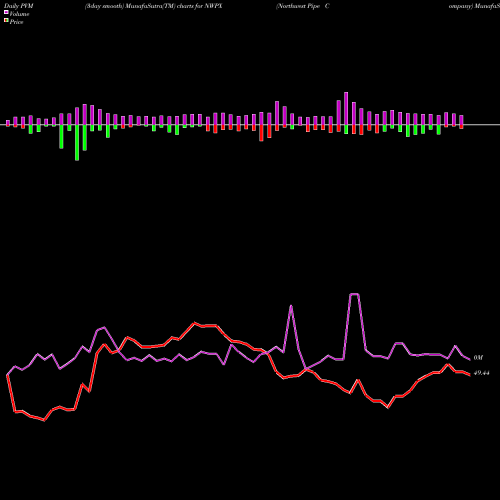Click the Volume legend color swatch
500x500 pixels.
tap(6, 12)
